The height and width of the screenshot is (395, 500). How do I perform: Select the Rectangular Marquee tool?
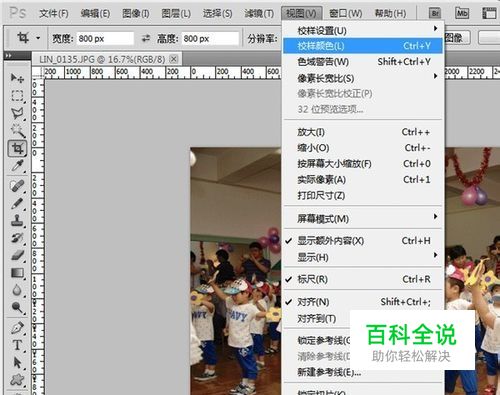(x=17, y=96)
